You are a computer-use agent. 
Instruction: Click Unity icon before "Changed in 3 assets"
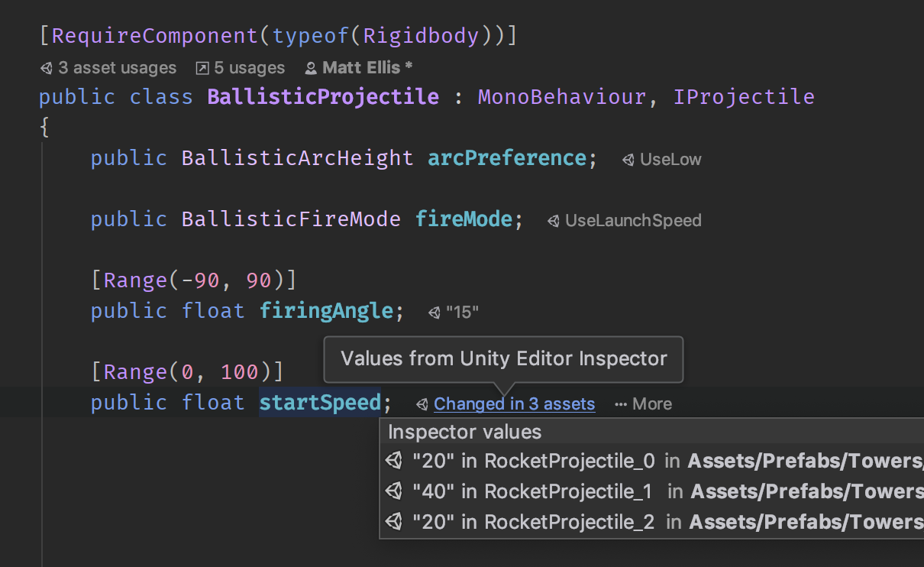[x=422, y=404]
